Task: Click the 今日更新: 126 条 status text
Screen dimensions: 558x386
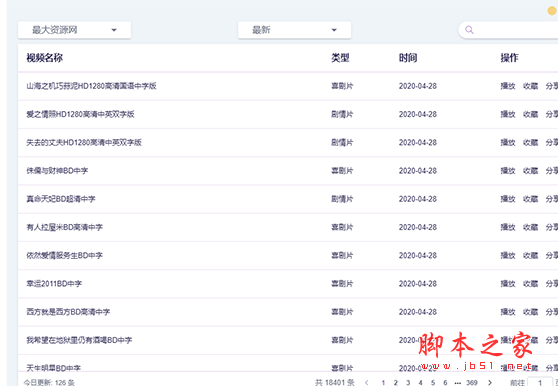Action: 49,383
